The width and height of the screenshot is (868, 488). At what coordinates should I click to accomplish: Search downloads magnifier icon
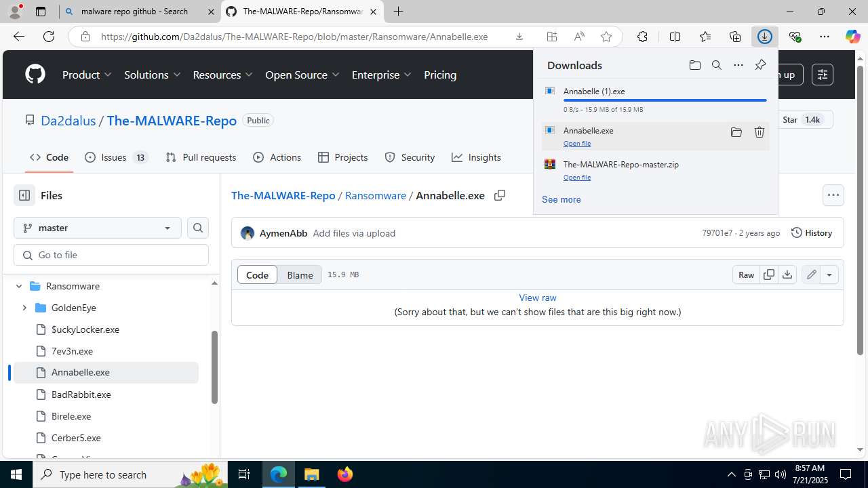click(x=716, y=65)
